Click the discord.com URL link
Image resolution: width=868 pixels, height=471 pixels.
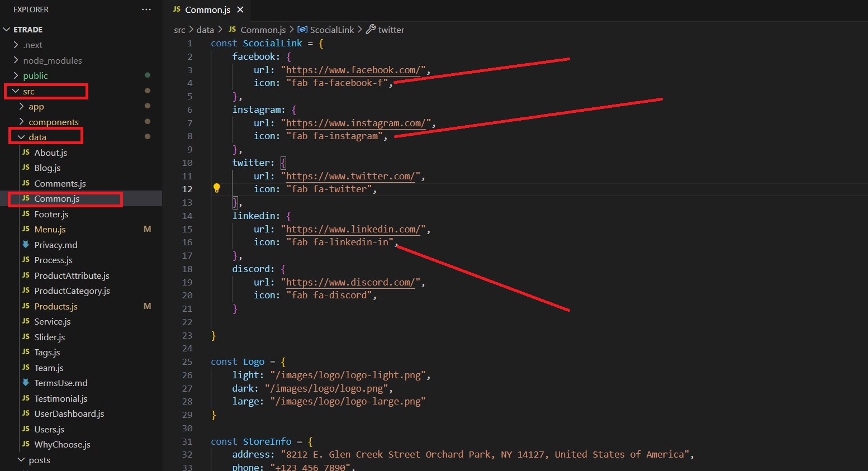[x=350, y=282]
